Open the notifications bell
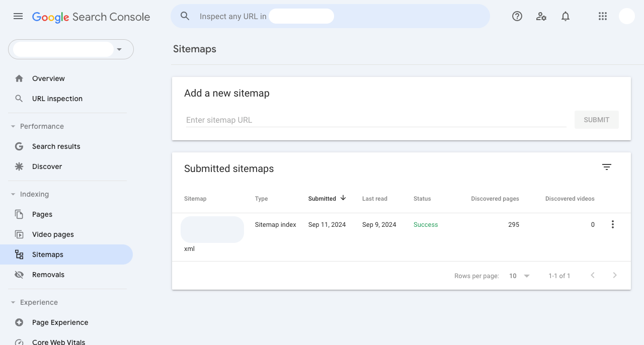Screen dimensions: 644x345 pyautogui.click(x=566, y=16)
